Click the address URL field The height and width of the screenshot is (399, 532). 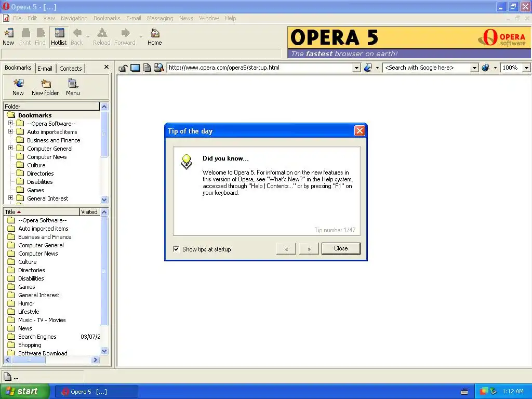(x=260, y=68)
